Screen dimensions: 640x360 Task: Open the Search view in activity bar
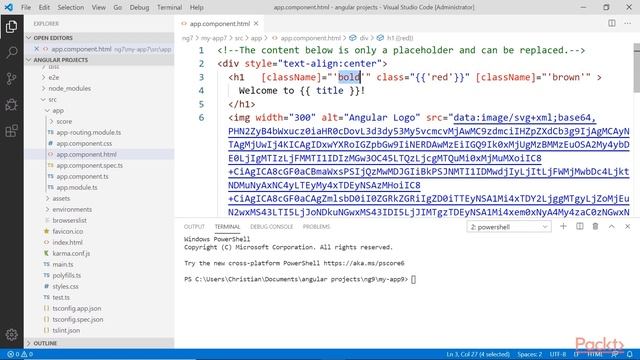point(11,52)
